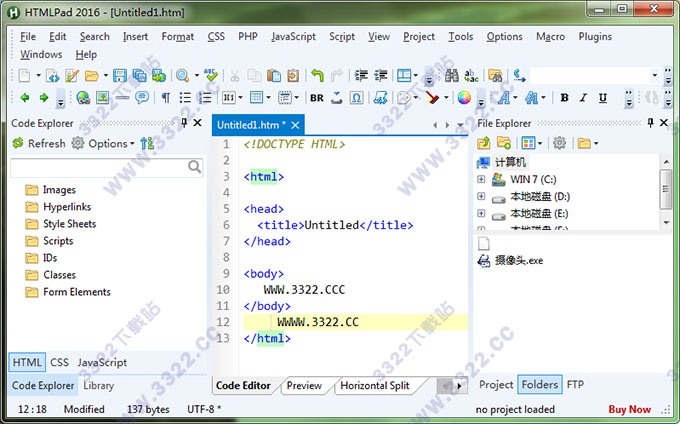
Task: Switch to the FTP tab
Action: tap(575, 385)
